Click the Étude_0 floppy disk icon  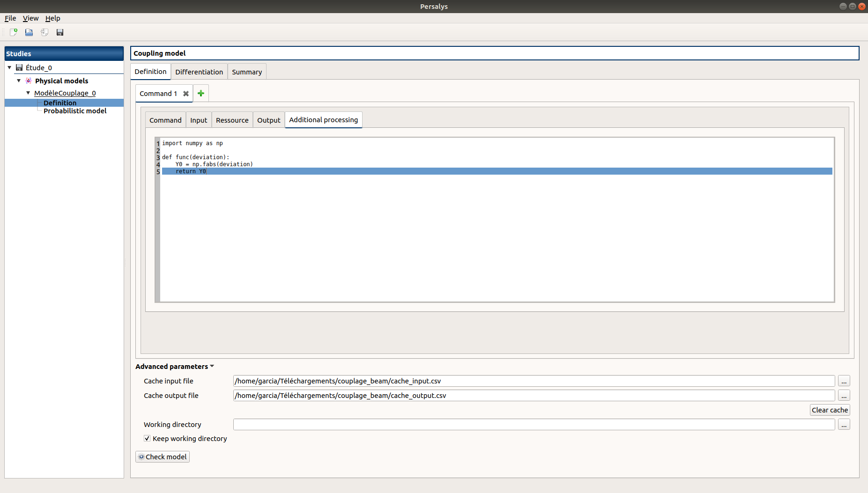click(19, 67)
